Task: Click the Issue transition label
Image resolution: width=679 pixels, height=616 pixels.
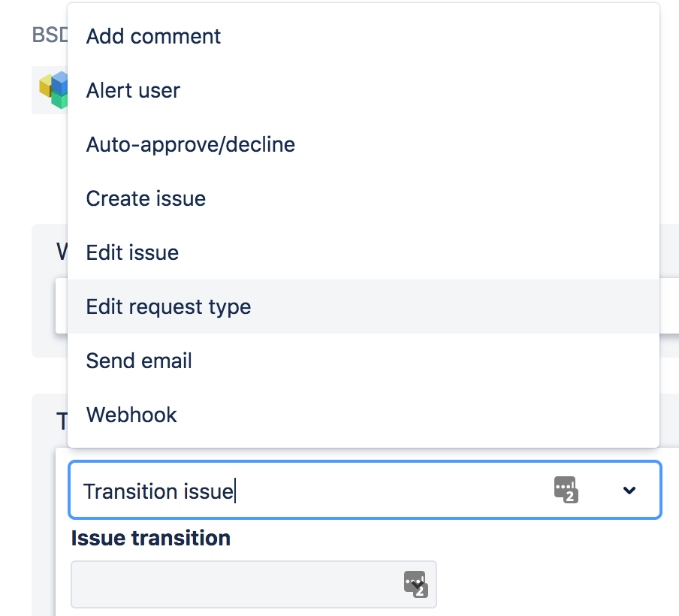Action: pos(151,538)
